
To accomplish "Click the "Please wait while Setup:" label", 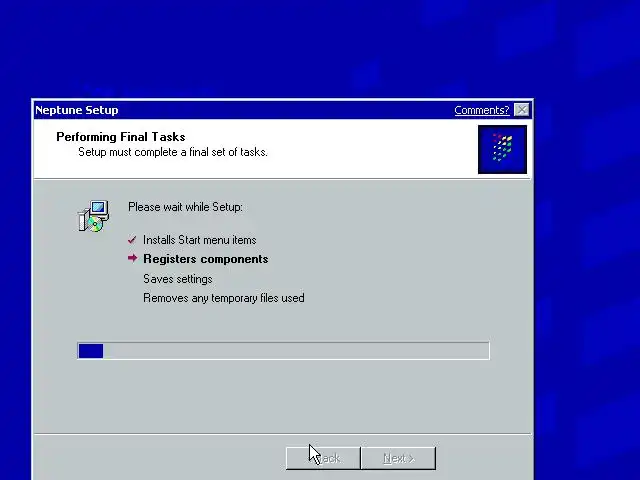I will 185,207.
